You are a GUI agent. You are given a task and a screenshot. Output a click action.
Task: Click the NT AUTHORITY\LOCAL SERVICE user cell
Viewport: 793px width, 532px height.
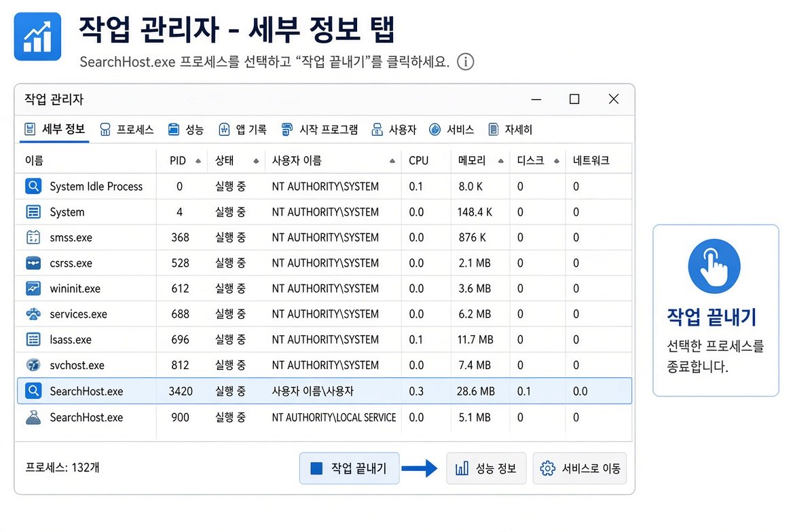coord(334,417)
